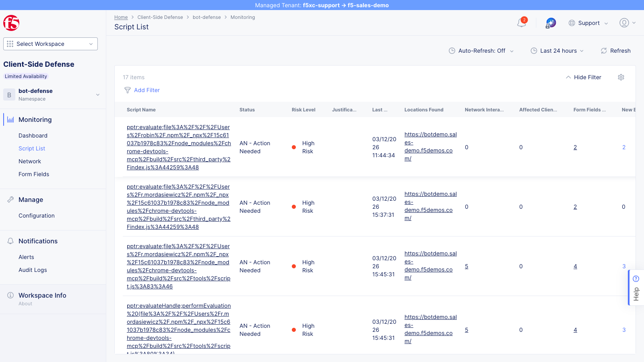Click the Home breadcrumb link
This screenshot has width=644, height=362.
point(121,17)
